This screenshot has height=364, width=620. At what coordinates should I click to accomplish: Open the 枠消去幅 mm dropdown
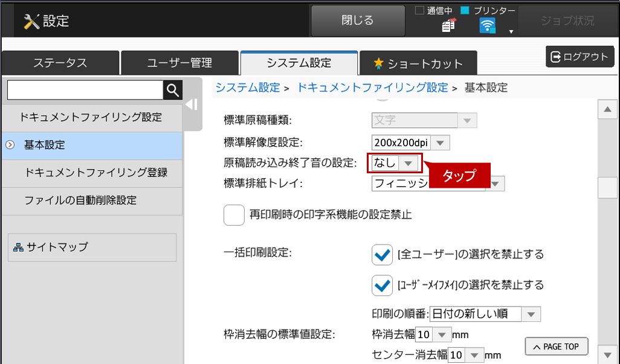(x=433, y=335)
